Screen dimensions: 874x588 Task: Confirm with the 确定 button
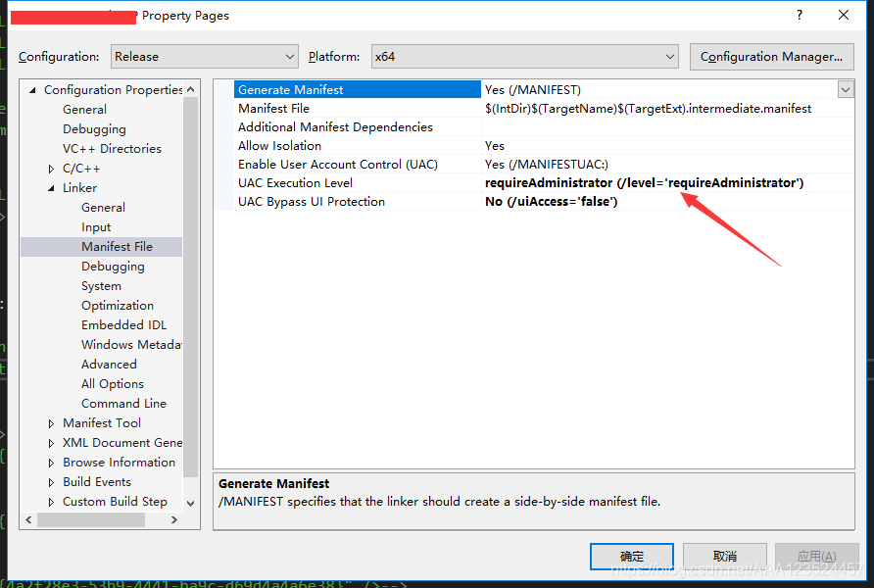(632, 557)
